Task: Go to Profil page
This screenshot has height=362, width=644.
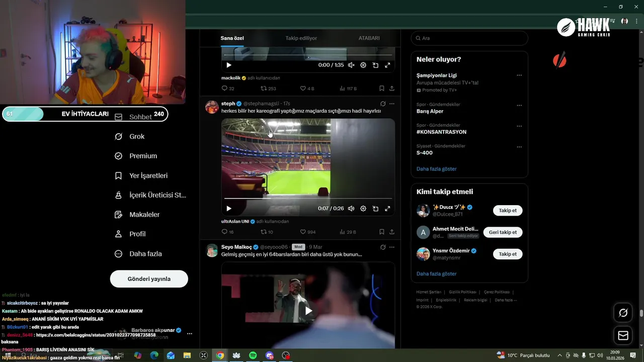Action: click(x=130, y=234)
